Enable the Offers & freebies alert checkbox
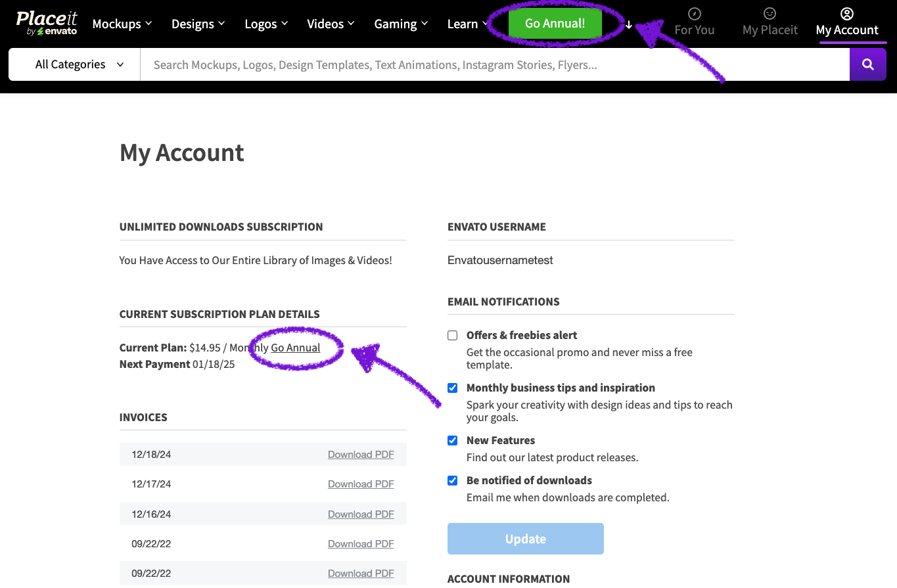897x588 pixels. [453, 335]
